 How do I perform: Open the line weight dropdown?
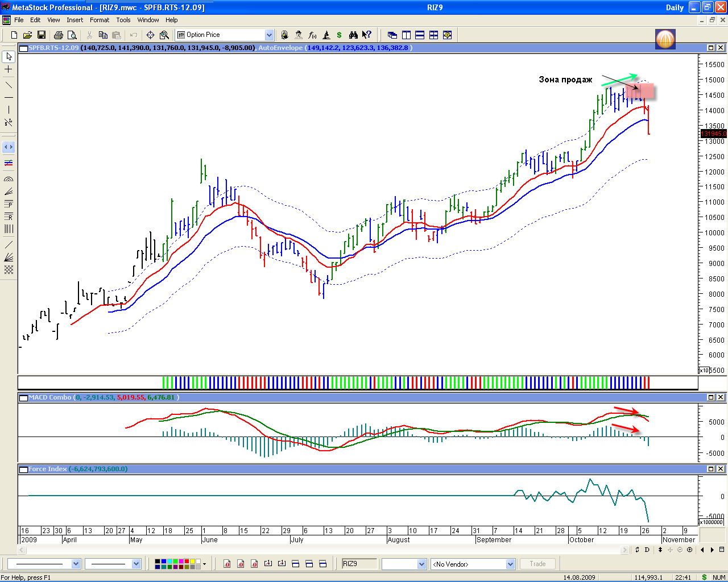pos(136,564)
